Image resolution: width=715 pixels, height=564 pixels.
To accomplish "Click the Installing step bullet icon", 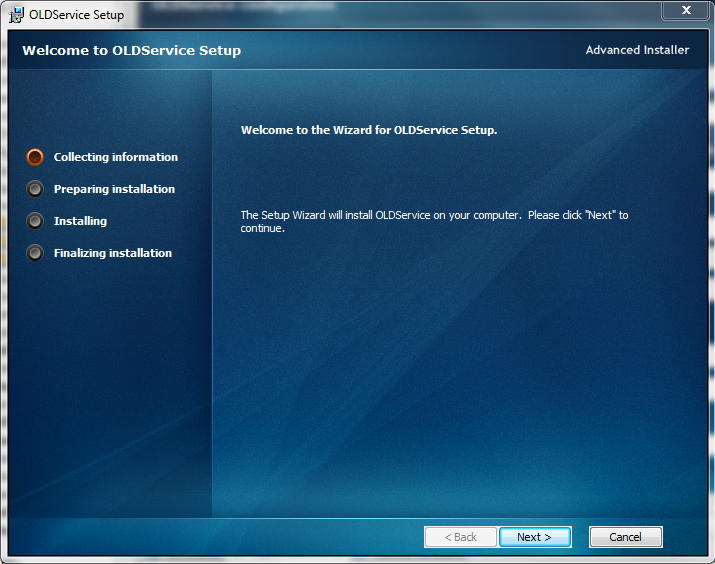I will [35, 221].
